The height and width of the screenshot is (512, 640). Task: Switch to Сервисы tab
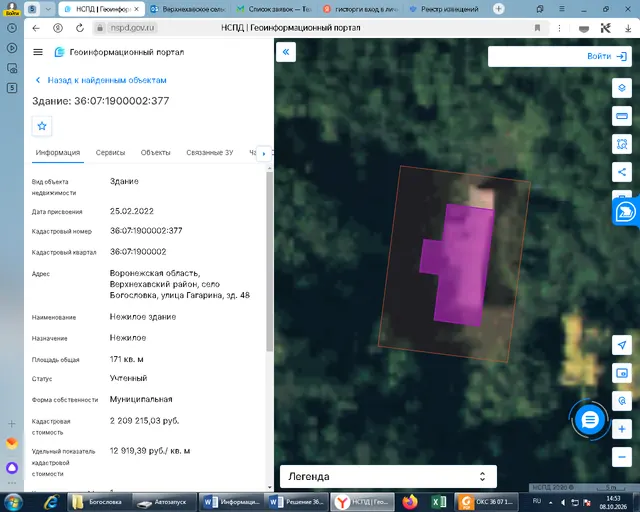pos(110,152)
